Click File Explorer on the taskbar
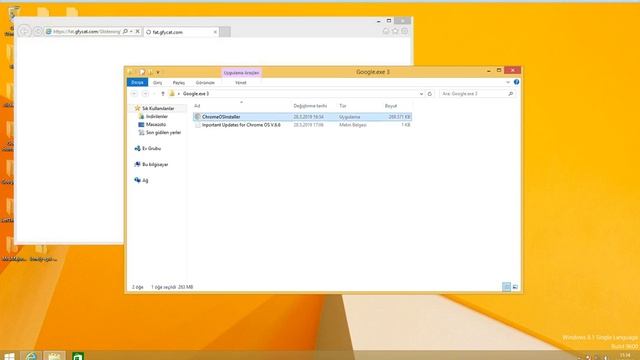The height and width of the screenshot is (360, 640). coord(54,356)
